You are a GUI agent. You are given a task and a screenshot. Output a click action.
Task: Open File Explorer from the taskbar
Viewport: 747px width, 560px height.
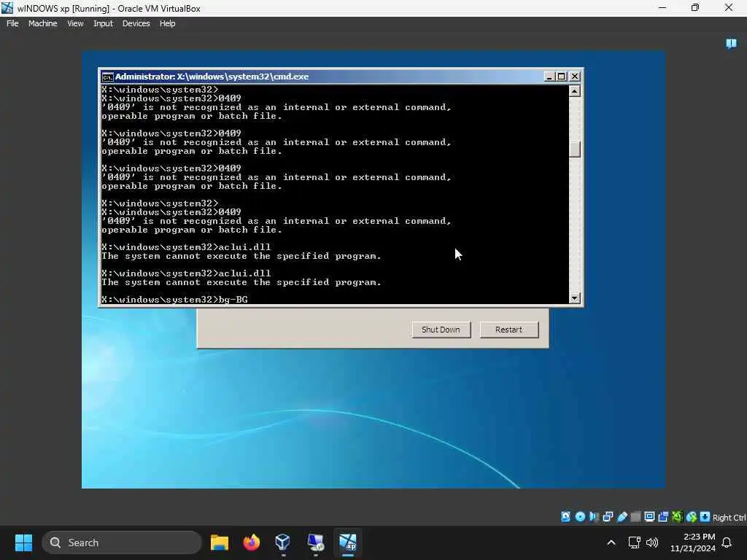(220, 542)
